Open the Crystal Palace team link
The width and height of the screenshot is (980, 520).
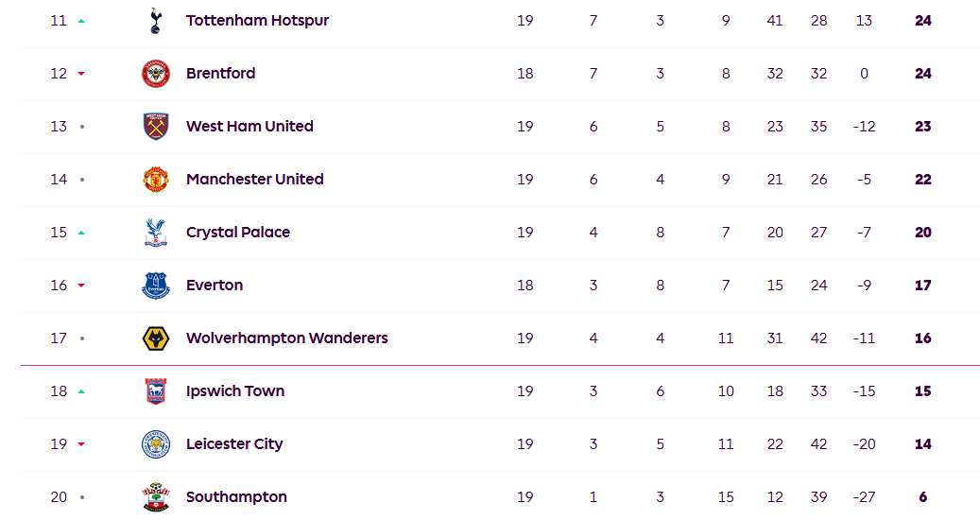point(238,233)
